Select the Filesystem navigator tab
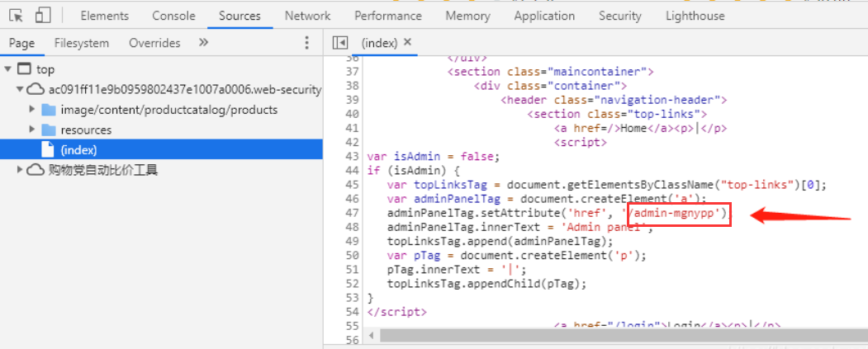 coord(81,43)
